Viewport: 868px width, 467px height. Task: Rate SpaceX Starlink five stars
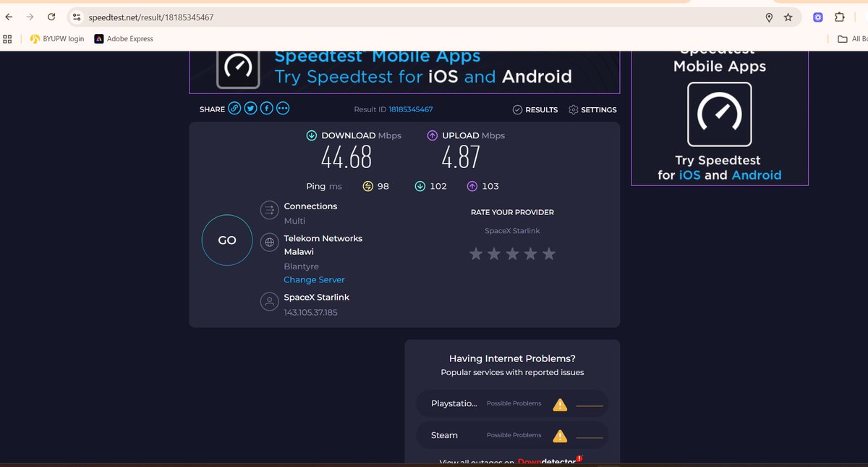(549, 253)
